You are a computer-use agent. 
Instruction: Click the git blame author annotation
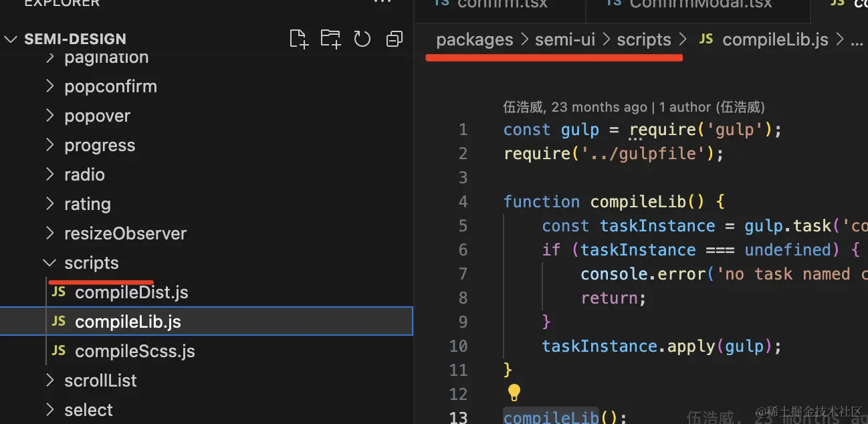point(634,107)
